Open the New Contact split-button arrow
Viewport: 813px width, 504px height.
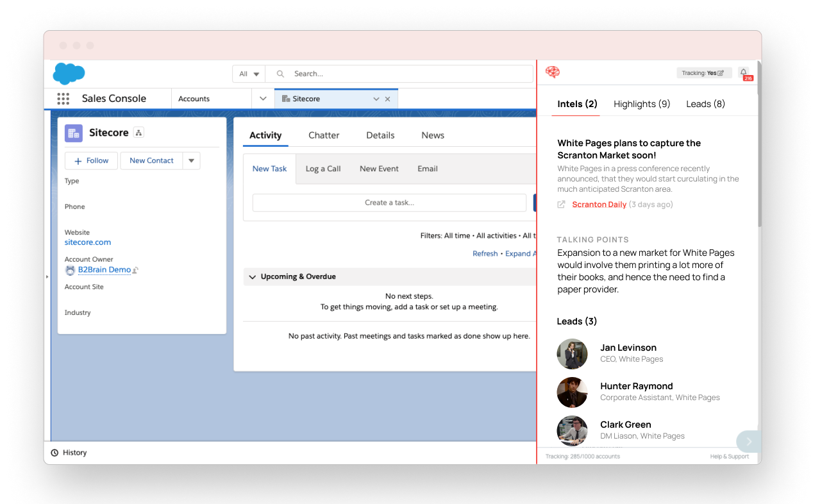(x=191, y=160)
